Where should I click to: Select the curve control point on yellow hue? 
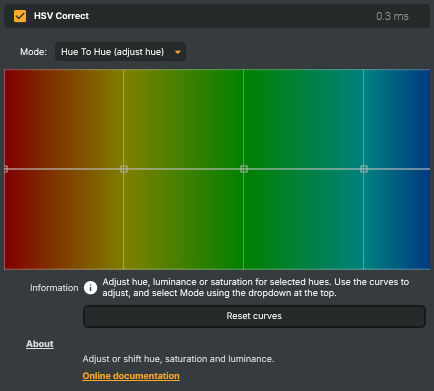coord(124,169)
